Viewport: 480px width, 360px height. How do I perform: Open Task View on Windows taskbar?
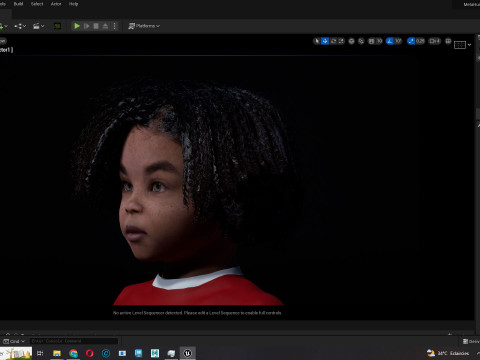click(40, 353)
